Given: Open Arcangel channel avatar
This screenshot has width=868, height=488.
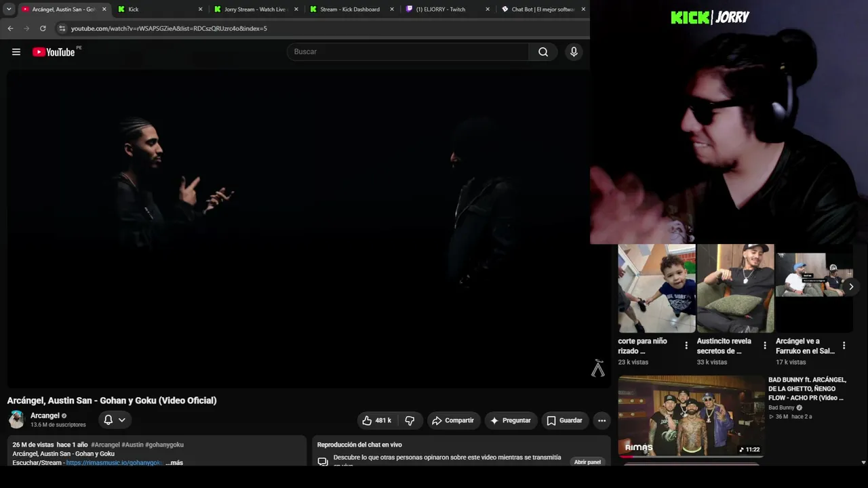Looking at the screenshot, I should pyautogui.click(x=16, y=420).
